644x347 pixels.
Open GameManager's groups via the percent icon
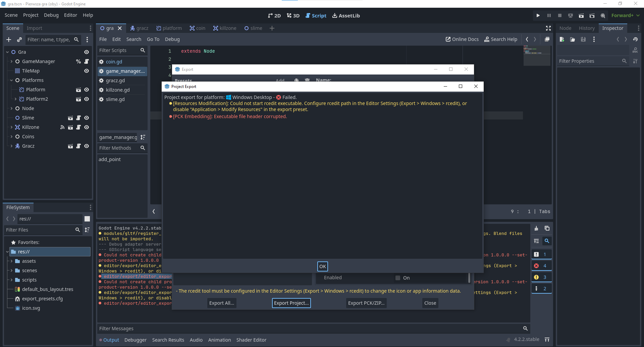(x=78, y=61)
